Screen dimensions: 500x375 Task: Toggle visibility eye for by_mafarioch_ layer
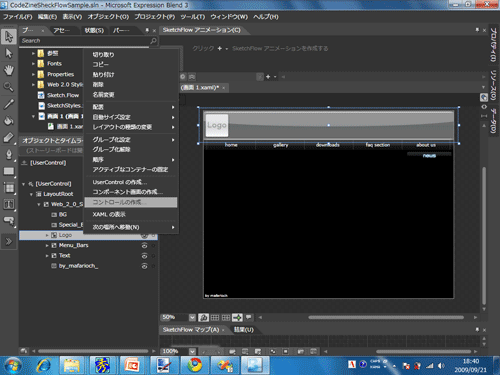tap(144, 266)
